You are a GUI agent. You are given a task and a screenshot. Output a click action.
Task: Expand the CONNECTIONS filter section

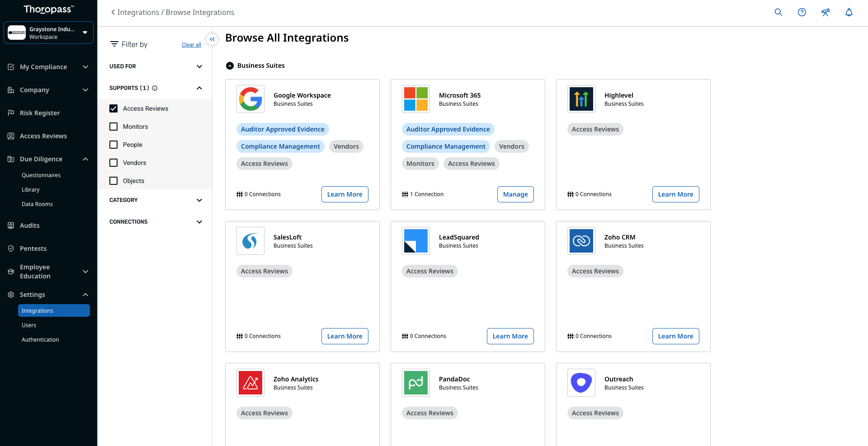pyautogui.click(x=155, y=222)
